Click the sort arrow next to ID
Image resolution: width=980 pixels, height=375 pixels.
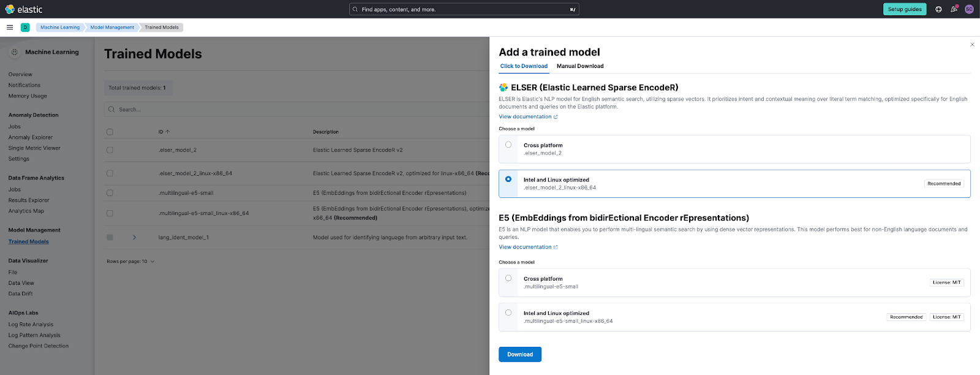[168, 132]
